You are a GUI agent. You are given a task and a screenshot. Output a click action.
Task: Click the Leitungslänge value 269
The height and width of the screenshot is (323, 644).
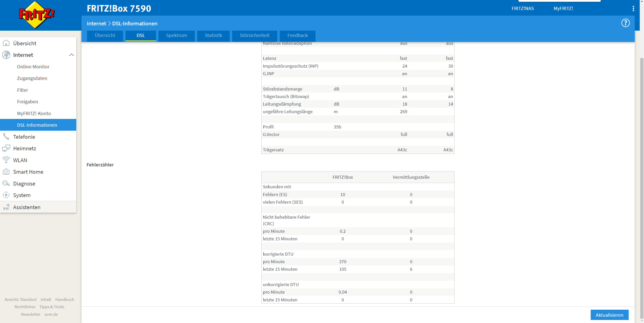pyautogui.click(x=404, y=111)
